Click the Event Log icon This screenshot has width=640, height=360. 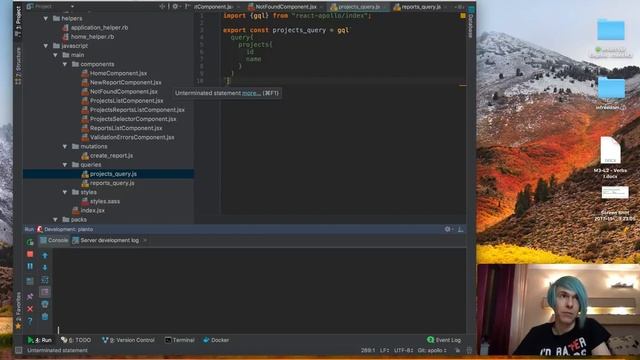pos(430,340)
